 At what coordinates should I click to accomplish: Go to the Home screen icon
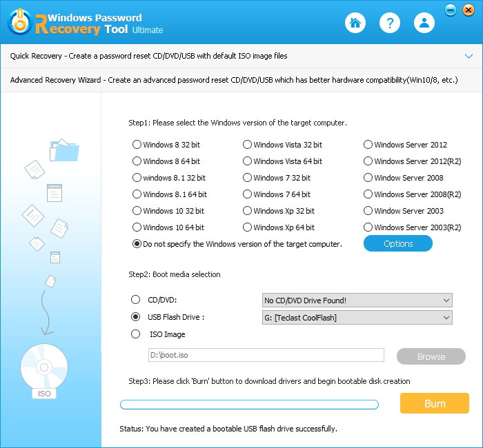point(355,23)
